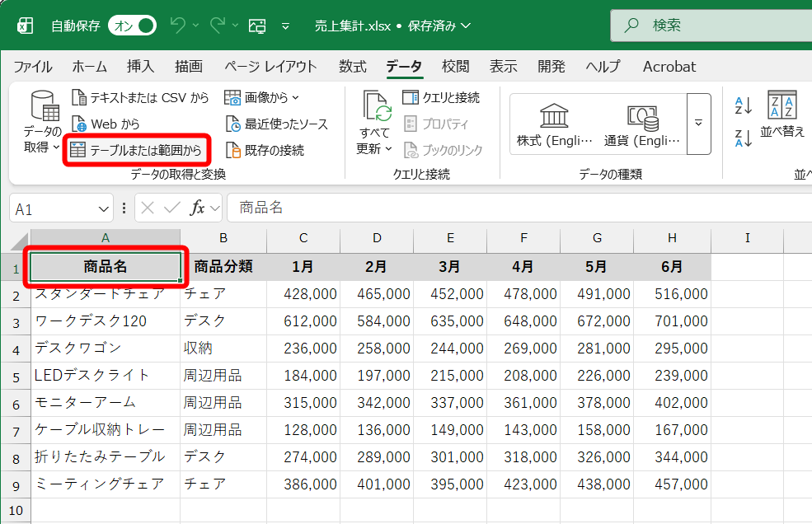Click テーブルまたは範囲から button
812x524 pixels.
coord(136,150)
